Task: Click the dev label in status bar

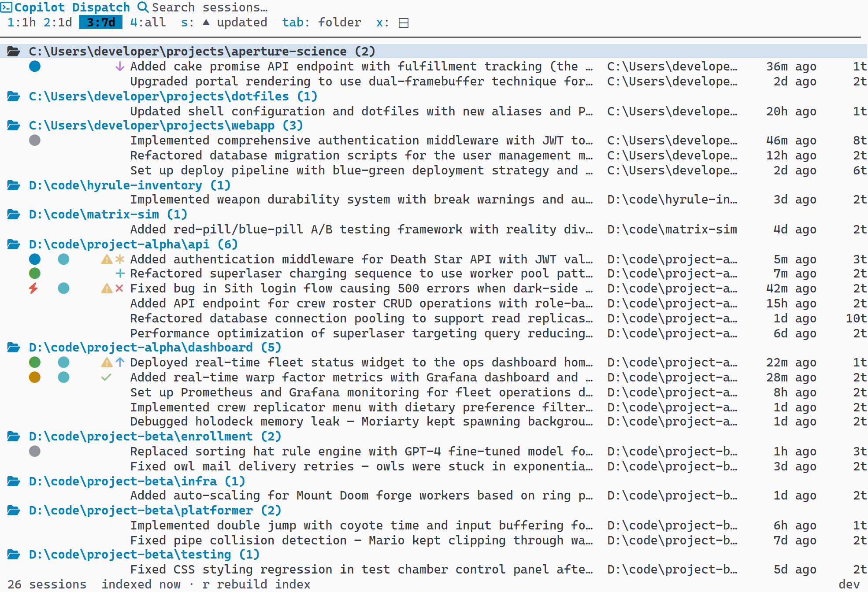Action: (x=849, y=585)
